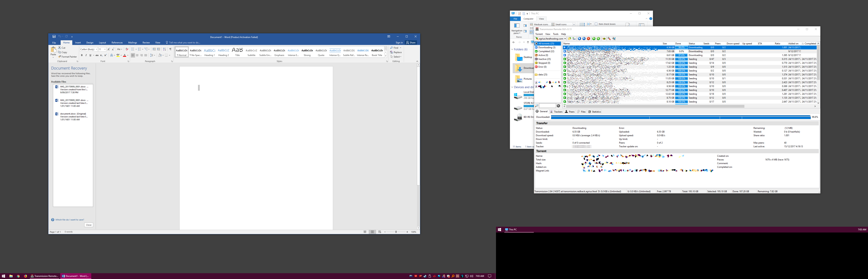This screenshot has height=279, width=868.
Task: Start the selected torrent with the play icon
Action: pos(579,38)
